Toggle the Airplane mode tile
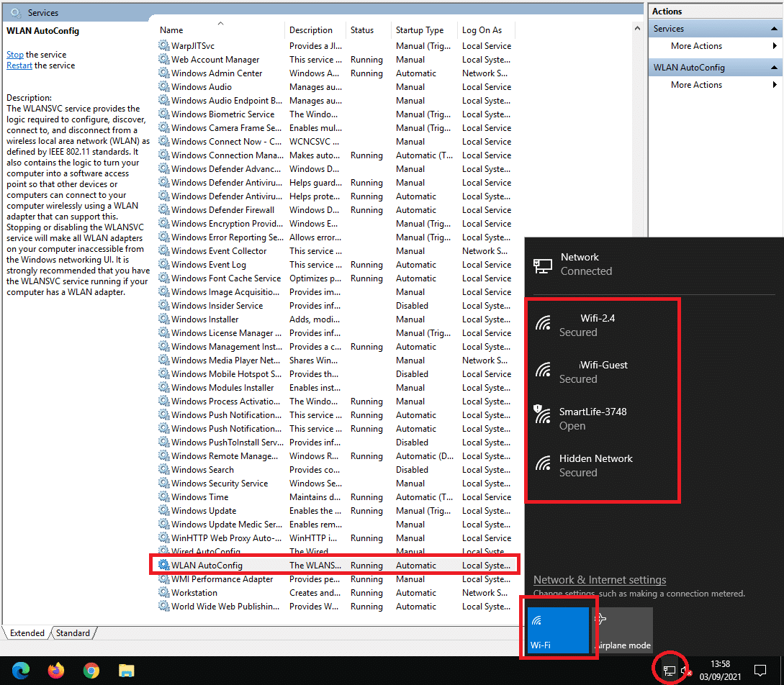Image resolution: width=784 pixels, height=685 pixels. [x=623, y=630]
